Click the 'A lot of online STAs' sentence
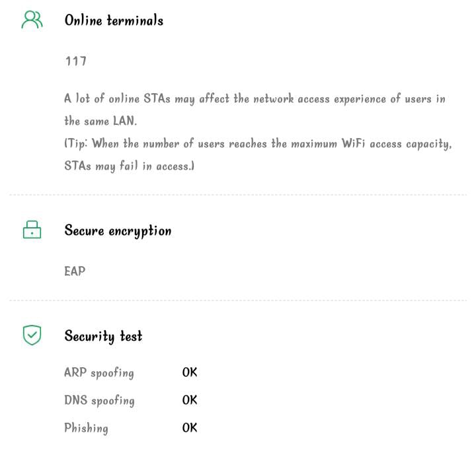The image size is (476, 457). [x=255, y=100]
